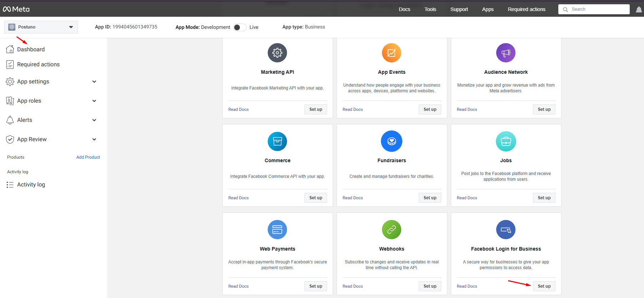Viewport: 644px width, 298px height.
Task: Open the Docs menu in top bar
Action: [404, 9]
